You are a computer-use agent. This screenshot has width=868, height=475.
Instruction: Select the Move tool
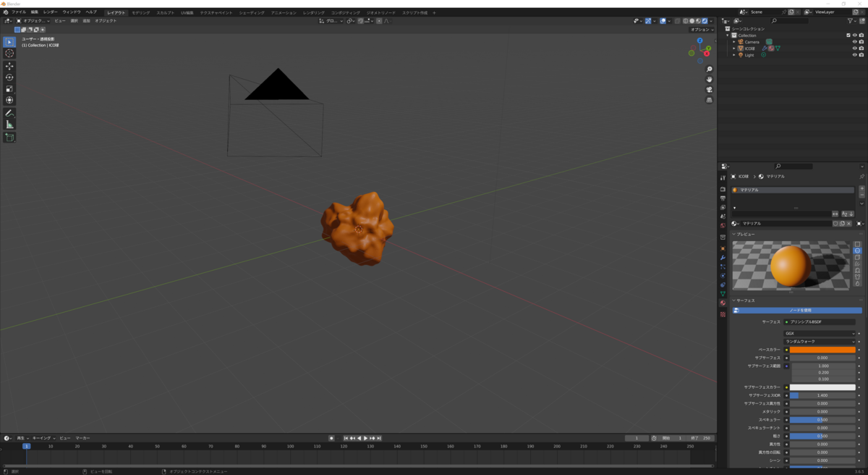coord(9,67)
